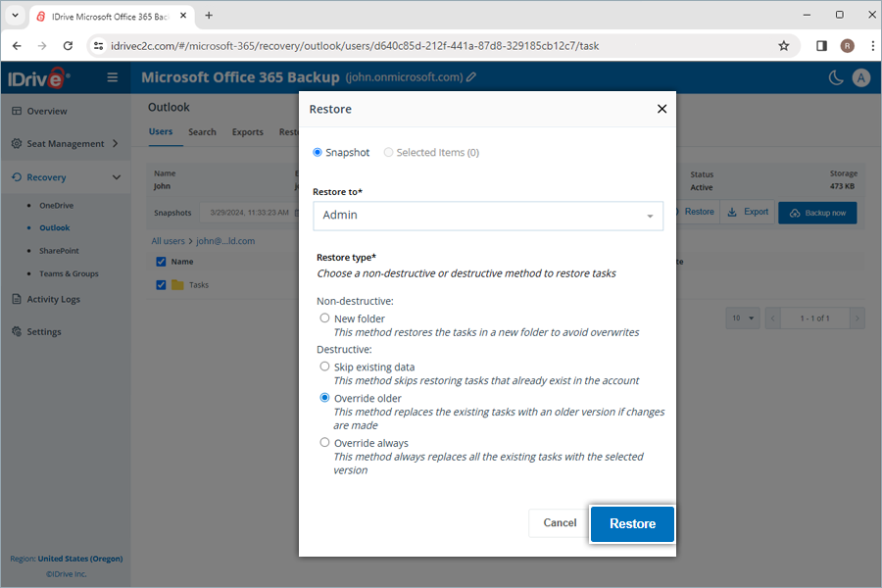The image size is (882, 588).
Task: Open the profile avatar menu
Action: (861, 77)
